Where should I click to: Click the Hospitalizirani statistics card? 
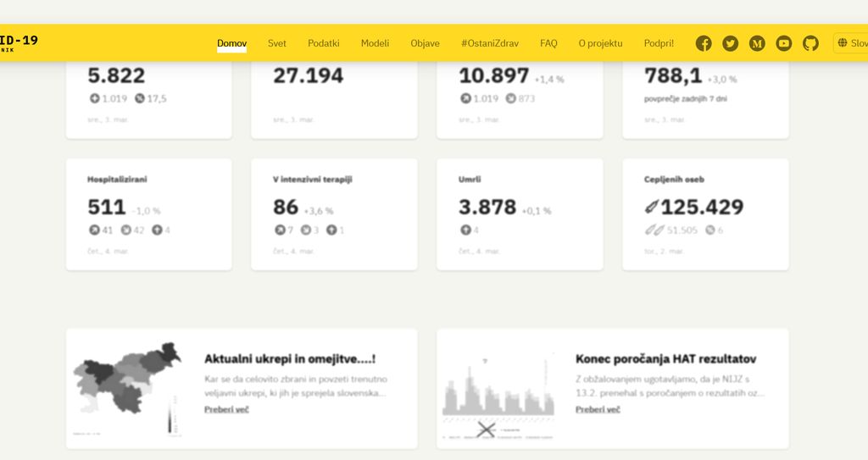tap(149, 214)
